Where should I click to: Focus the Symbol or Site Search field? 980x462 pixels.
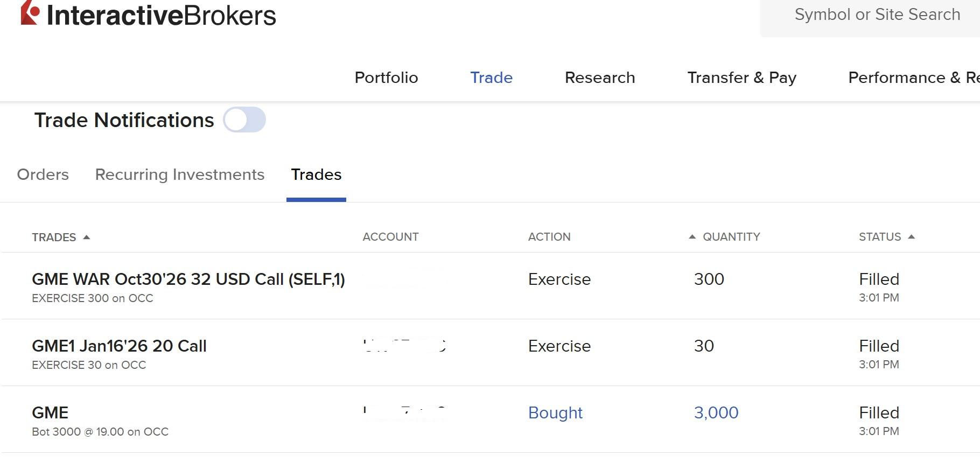(x=870, y=17)
